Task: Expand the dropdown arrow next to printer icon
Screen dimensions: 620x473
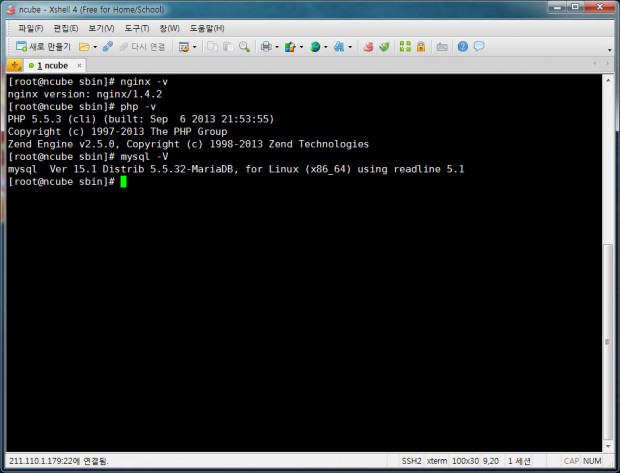Action: (x=275, y=47)
